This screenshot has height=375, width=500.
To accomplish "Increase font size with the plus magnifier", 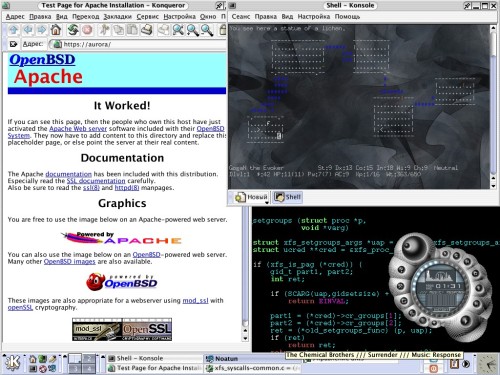I will tap(192, 30).
